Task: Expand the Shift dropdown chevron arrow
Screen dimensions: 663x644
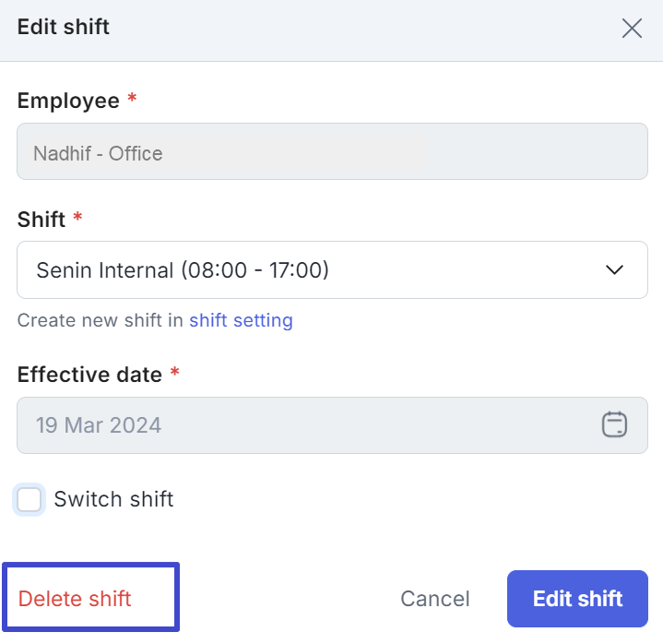Action: coord(614,269)
